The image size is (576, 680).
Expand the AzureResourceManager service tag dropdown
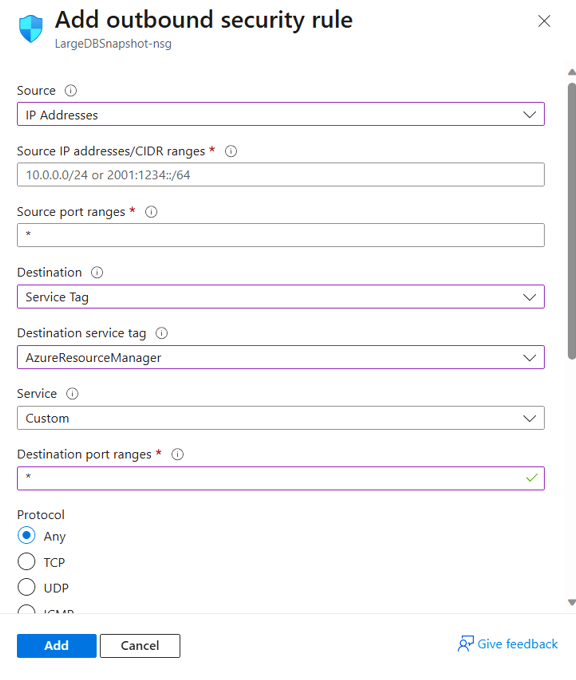pos(281,357)
